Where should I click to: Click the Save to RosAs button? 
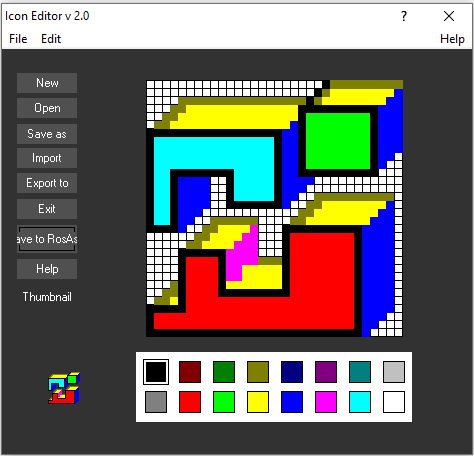point(47,239)
